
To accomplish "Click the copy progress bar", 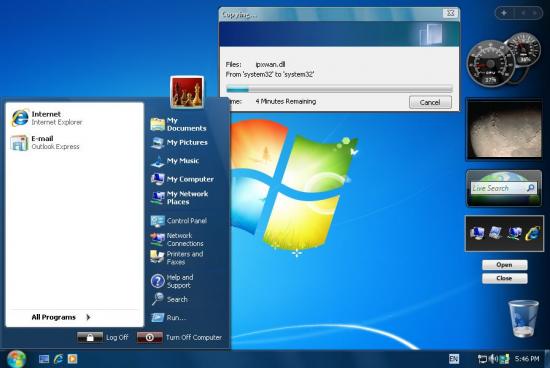I will [x=339, y=89].
